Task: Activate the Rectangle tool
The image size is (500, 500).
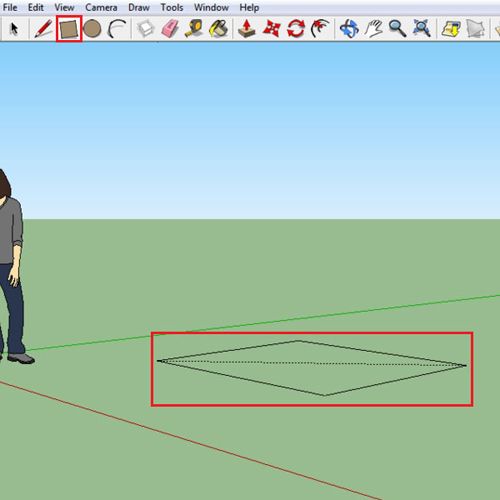Action: click(x=69, y=29)
